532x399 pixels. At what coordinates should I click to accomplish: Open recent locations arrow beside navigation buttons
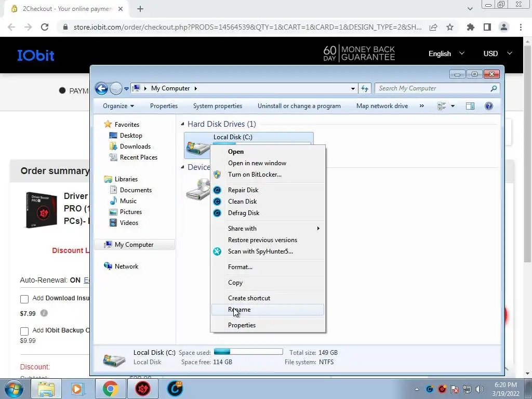[126, 88]
